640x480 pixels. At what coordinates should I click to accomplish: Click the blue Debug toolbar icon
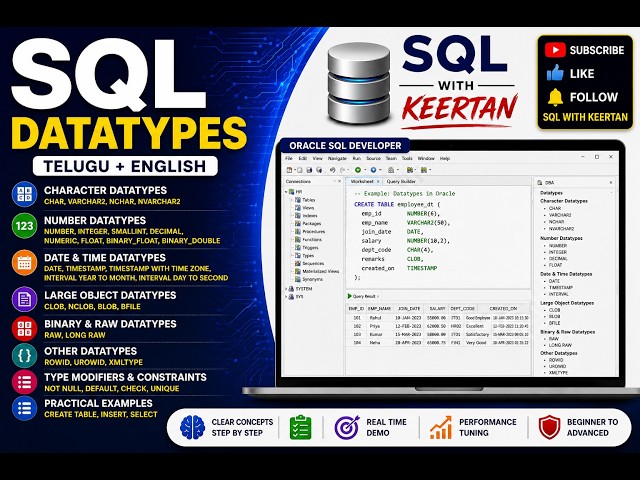373,170
